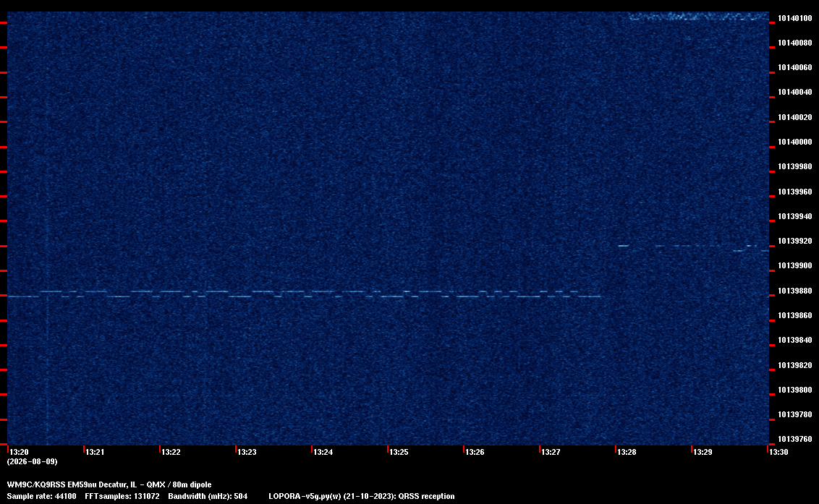Click the noisy signal band near 10140100
This screenshot has width=819, height=504.
pos(698,17)
